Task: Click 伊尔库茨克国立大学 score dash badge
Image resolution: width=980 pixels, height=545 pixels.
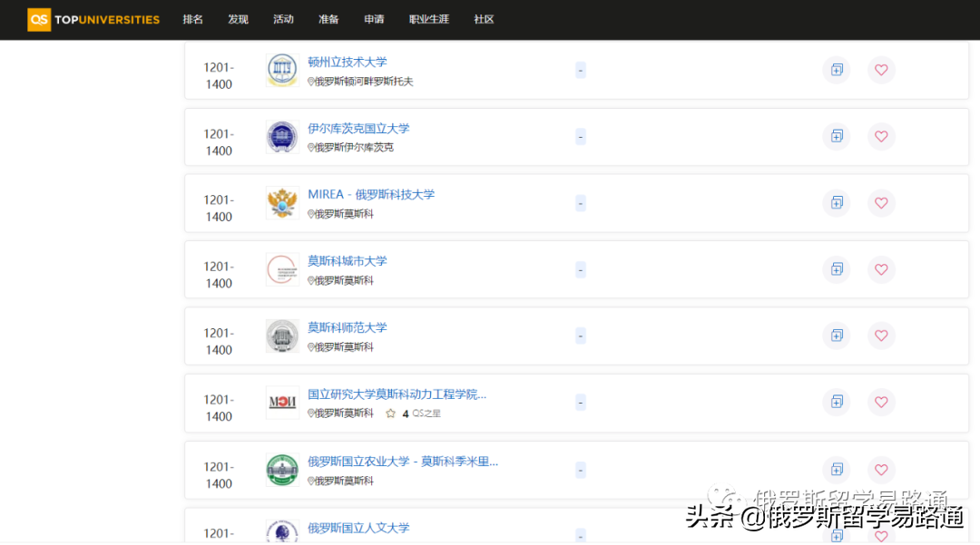Action: pyautogui.click(x=581, y=137)
